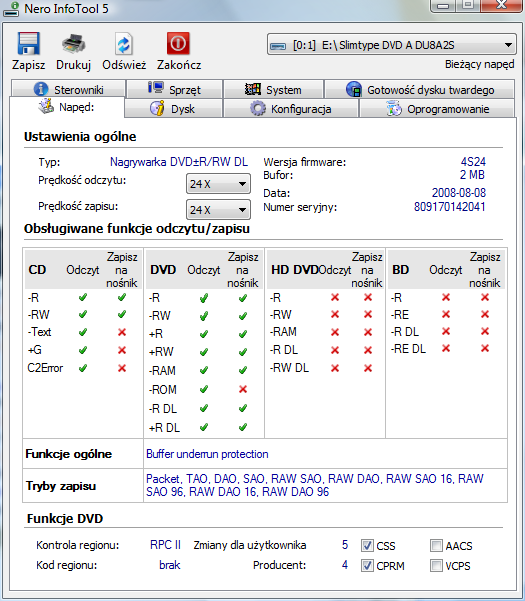
Task: Click the Drukuj printer icon
Action: [74, 43]
